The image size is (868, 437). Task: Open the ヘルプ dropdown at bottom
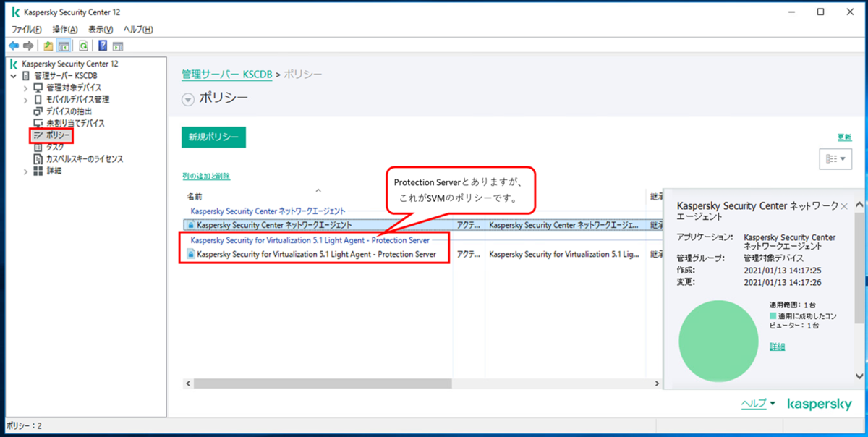tap(757, 404)
